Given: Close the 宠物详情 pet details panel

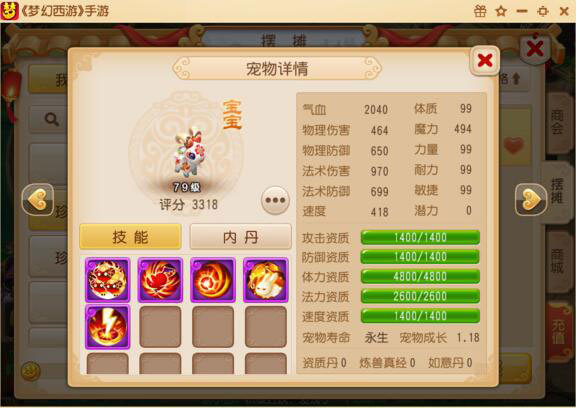Looking at the screenshot, I should tap(485, 60).
